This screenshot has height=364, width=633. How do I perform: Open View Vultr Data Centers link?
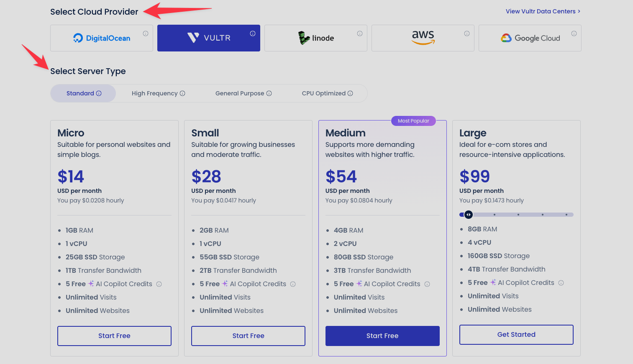coord(543,11)
